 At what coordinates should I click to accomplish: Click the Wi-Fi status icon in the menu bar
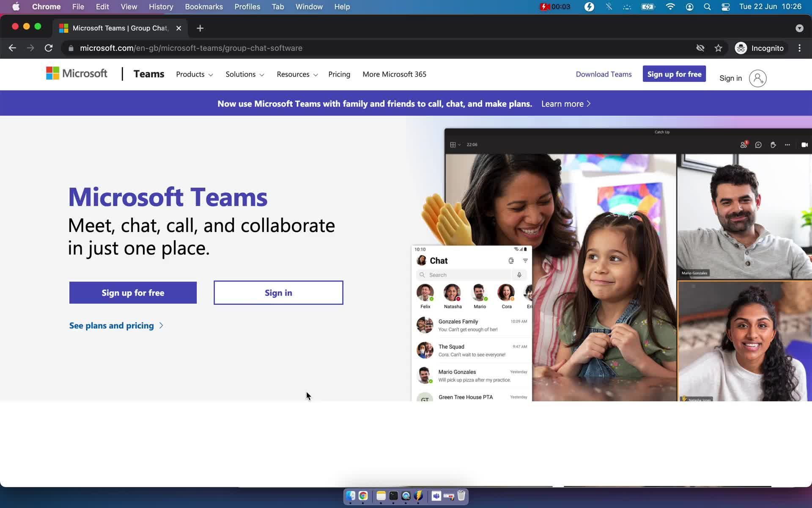[670, 7]
